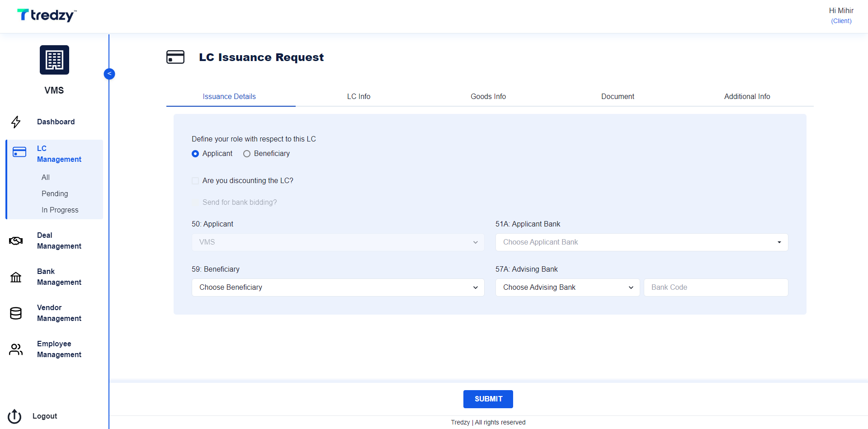Open Employee Management from the sidebar

[x=59, y=349]
